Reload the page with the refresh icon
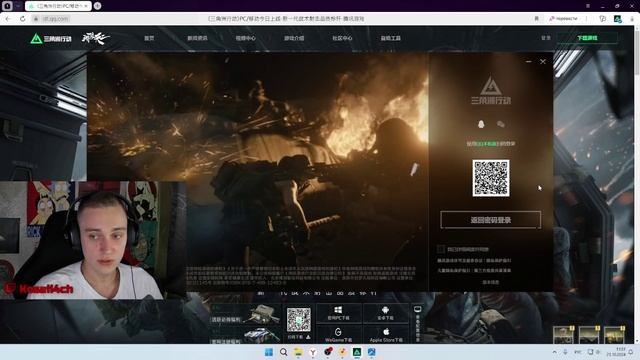Image resolution: width=640 pixels, height=360 pixels. (x=22, y=19)
